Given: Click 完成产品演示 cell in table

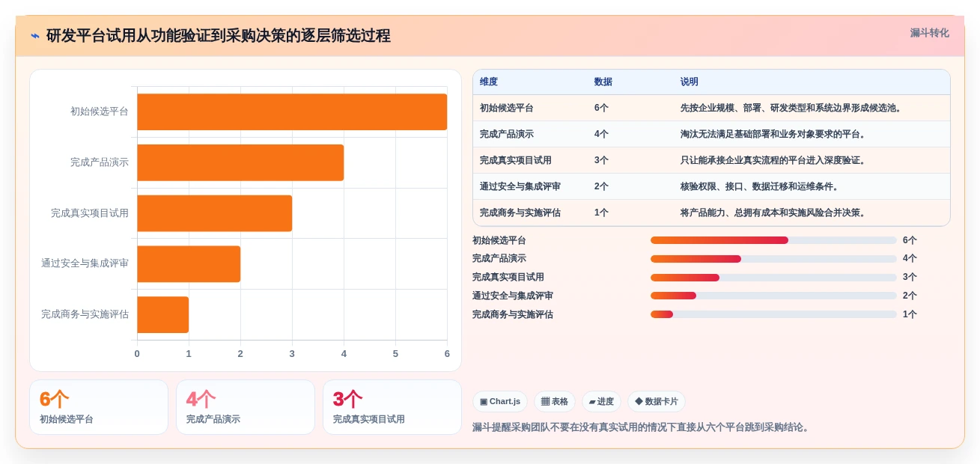Looking at the screenshot, I should pos(507,134).
